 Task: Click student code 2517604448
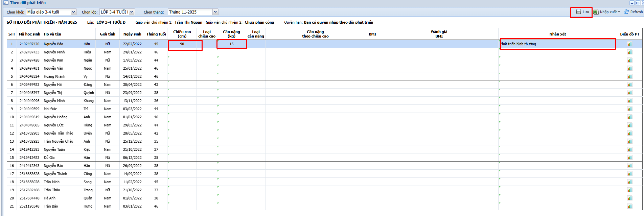point(29,198)
